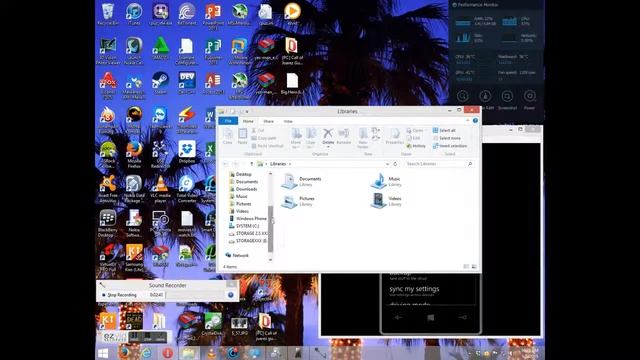Select Copy in the Explorer ribbon
Image resolution: width=640 pixels, height=360 pixels.
[x=228, y=136]
